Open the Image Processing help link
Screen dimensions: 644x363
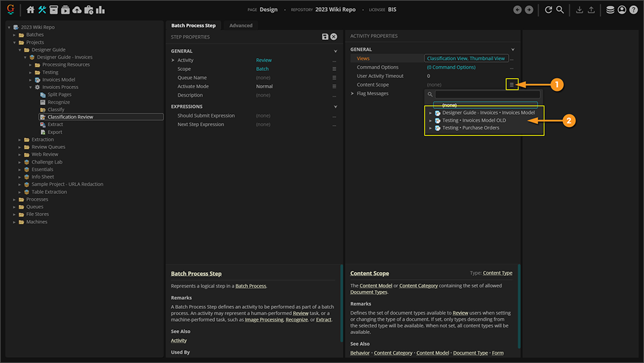point(264,320)
